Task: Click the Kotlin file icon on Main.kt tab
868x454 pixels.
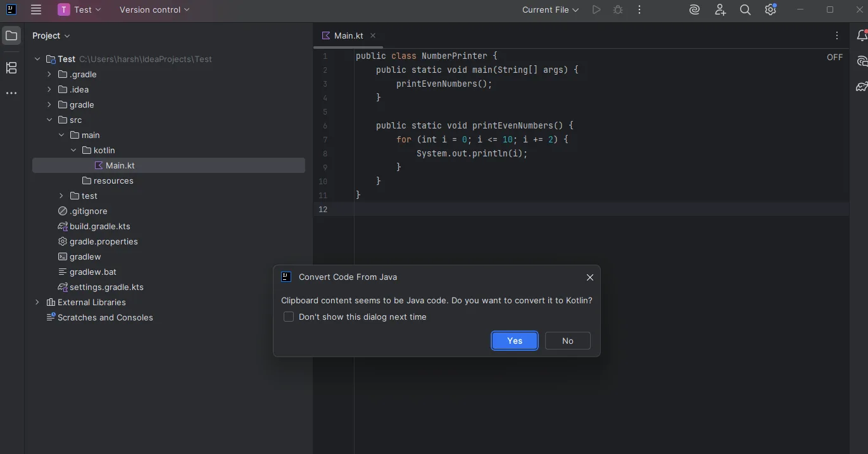Action: pyautogui.click(x=325, y=35)
